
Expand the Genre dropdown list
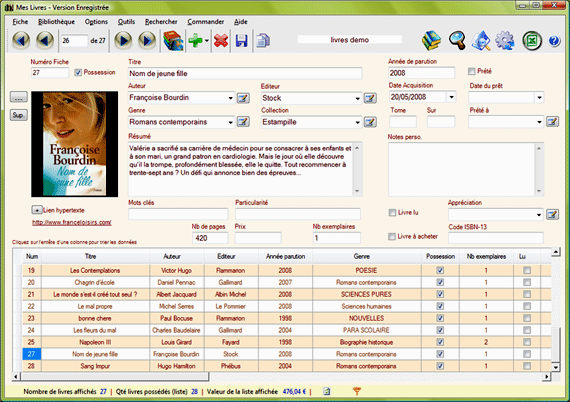pos(230,122)
